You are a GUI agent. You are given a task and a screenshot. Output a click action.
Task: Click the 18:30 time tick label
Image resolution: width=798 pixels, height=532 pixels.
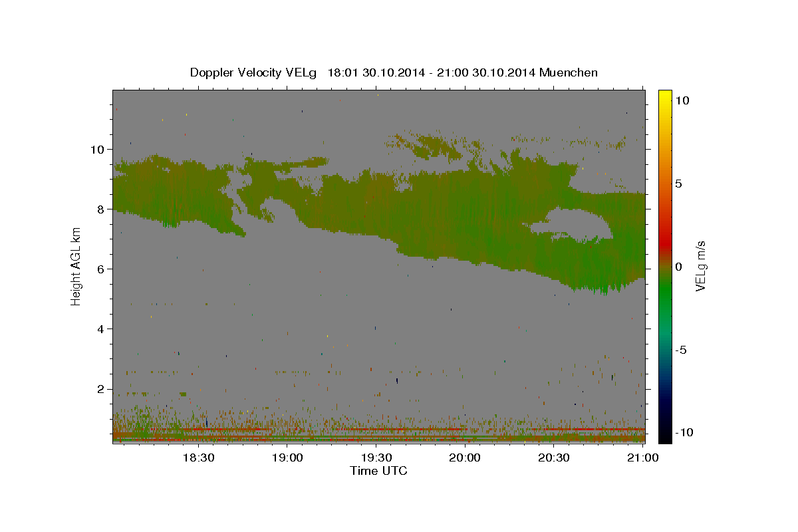coord(198,458)
